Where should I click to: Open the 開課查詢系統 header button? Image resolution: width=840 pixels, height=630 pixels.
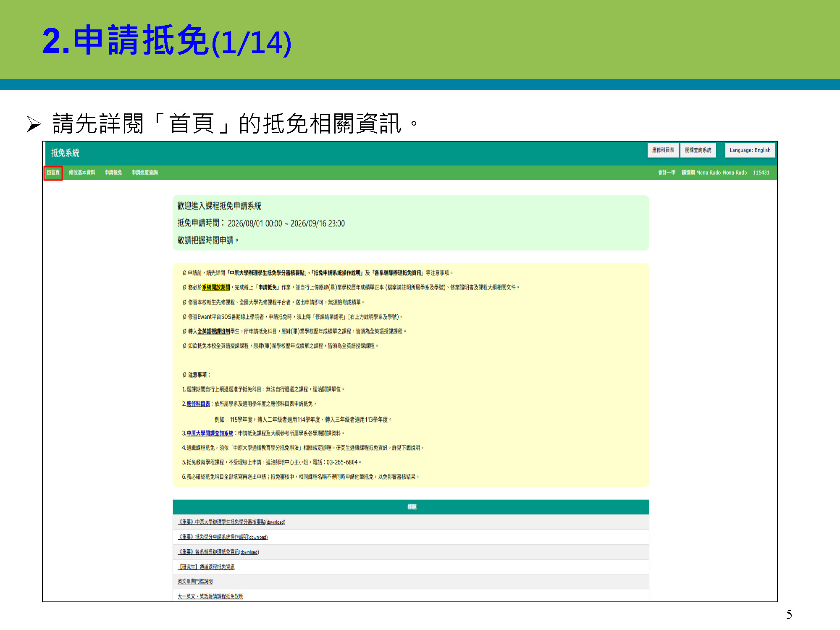pos(698,150)
